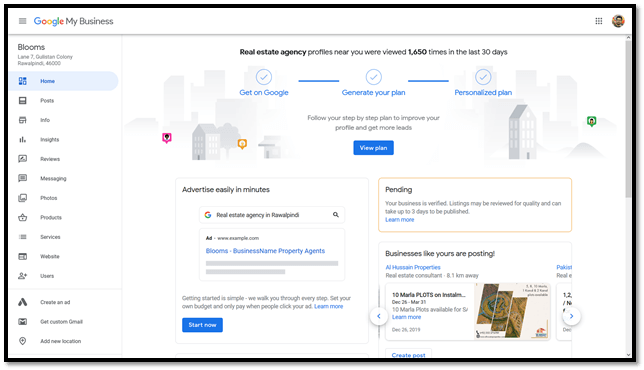644x370 pixels.
Task: Click the Add new location pin icon
Action: (23, 341)
